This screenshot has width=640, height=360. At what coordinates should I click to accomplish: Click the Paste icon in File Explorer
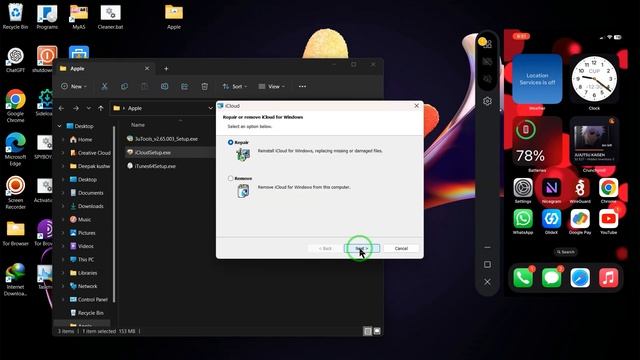click(144, 87)
